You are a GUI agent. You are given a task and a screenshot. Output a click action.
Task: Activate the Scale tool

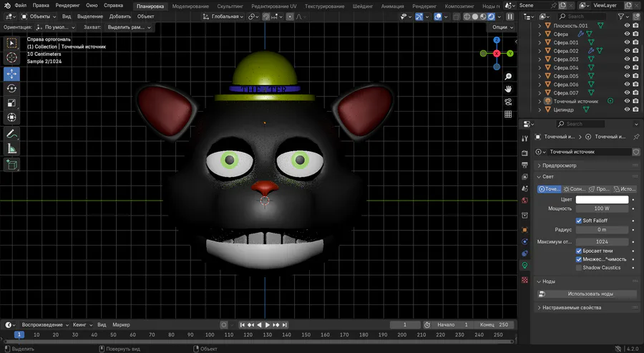(11, 102)
